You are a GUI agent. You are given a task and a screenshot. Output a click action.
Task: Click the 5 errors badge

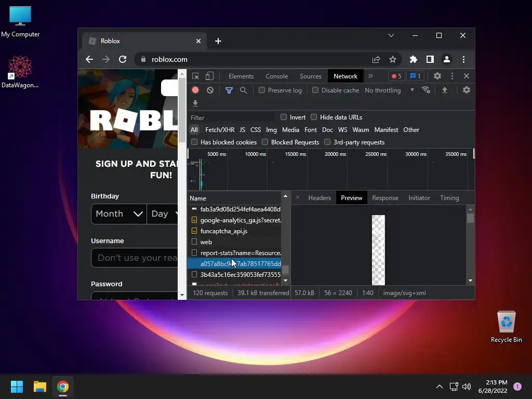(x=396, y=76)
